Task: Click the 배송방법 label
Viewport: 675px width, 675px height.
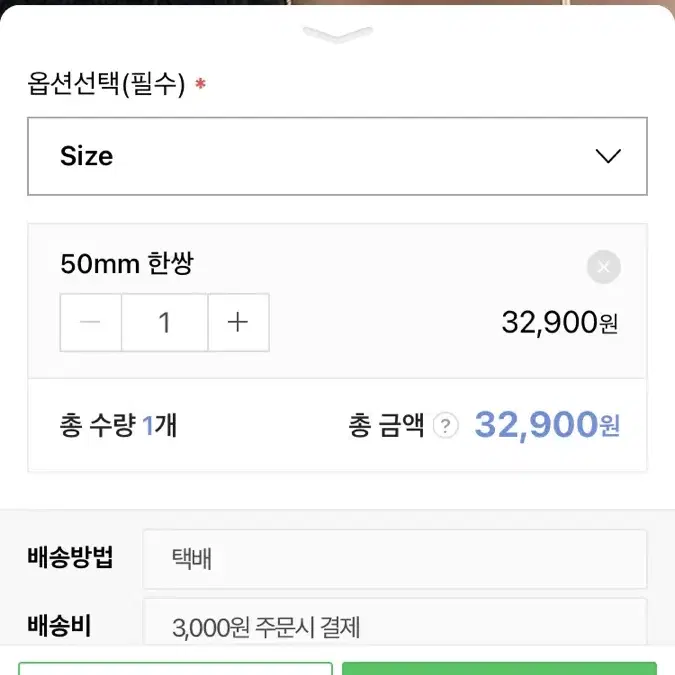Action: (70, 557)
